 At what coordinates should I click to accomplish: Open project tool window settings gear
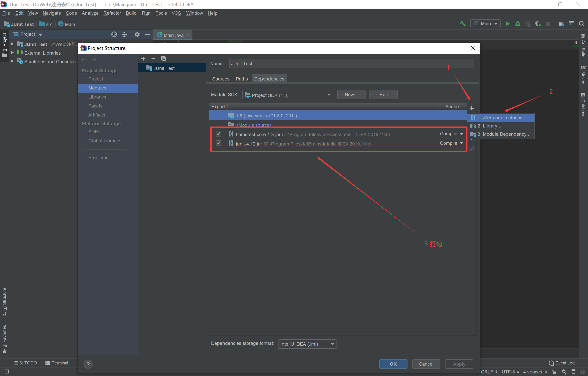pos(137,34)
